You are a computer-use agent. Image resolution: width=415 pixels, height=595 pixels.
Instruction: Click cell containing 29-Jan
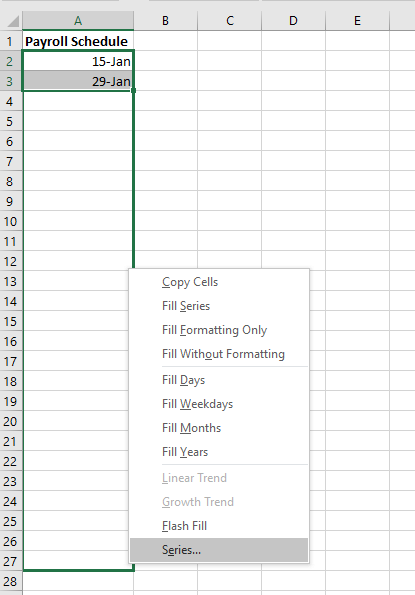click(x=78, y=81)
